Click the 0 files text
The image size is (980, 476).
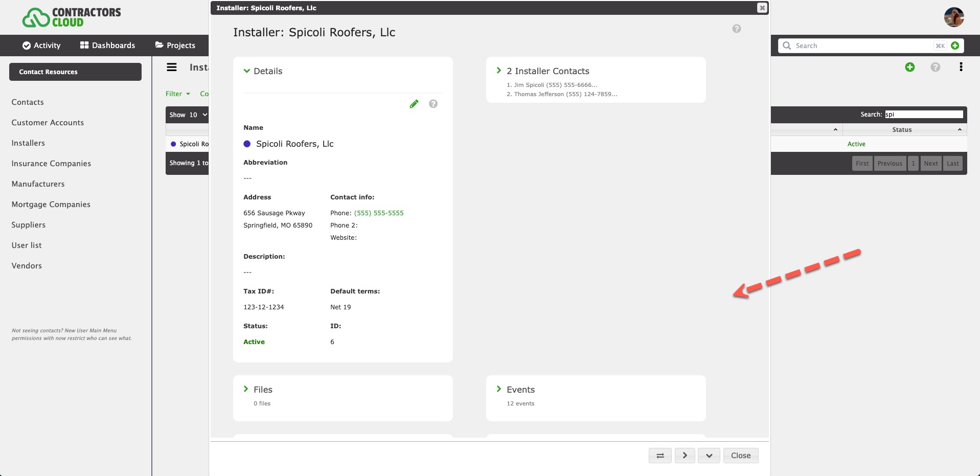262,403
